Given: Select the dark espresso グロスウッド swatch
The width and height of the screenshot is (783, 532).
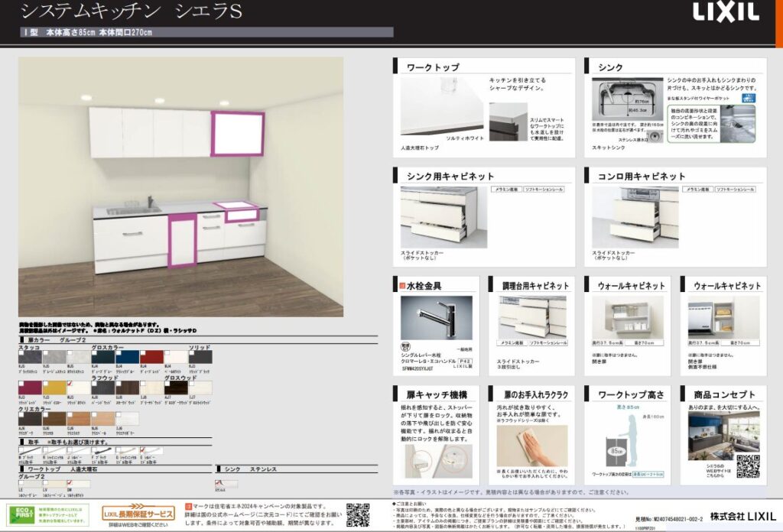Looking at the screenshot, I should [x=176, y=388].
